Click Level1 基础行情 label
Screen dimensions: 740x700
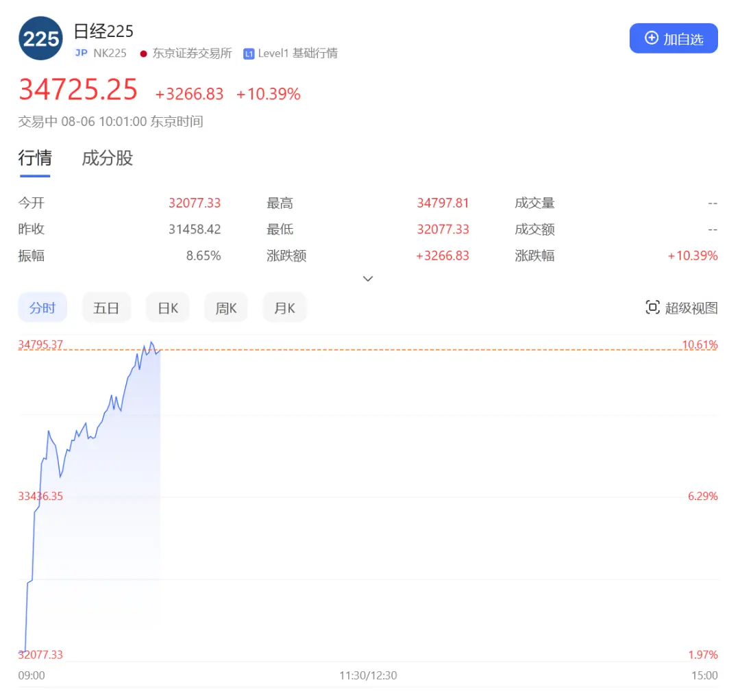pos(297,53)
